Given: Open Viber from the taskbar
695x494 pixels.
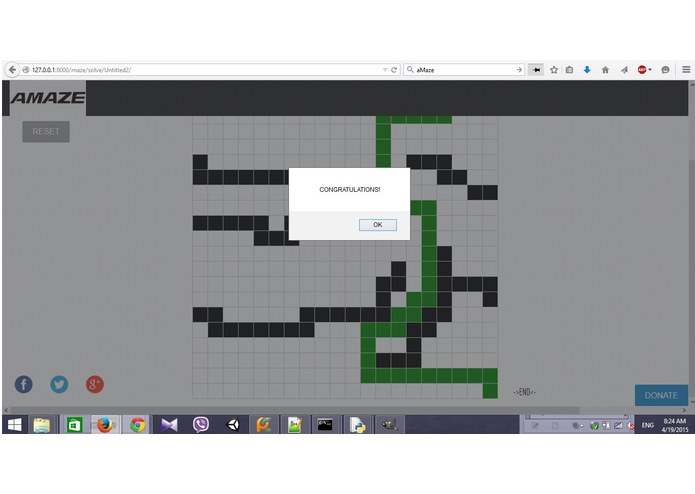Looking at the screenshot, I should coord(201,425).
